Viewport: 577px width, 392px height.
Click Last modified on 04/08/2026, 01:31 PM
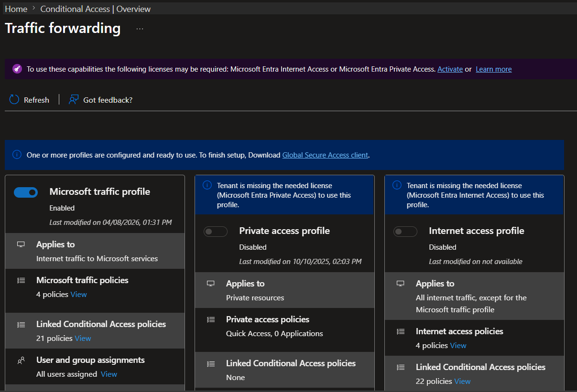(111, 222)
